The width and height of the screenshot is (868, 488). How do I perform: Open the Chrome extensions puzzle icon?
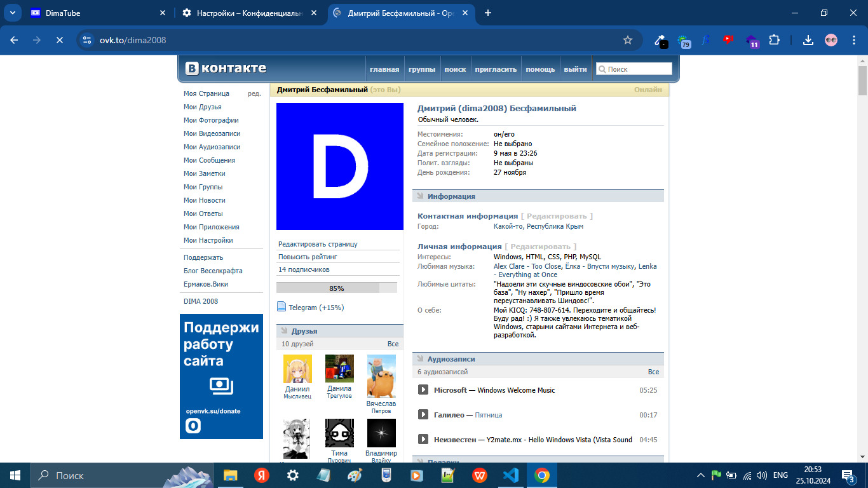[x=774, y=40]
